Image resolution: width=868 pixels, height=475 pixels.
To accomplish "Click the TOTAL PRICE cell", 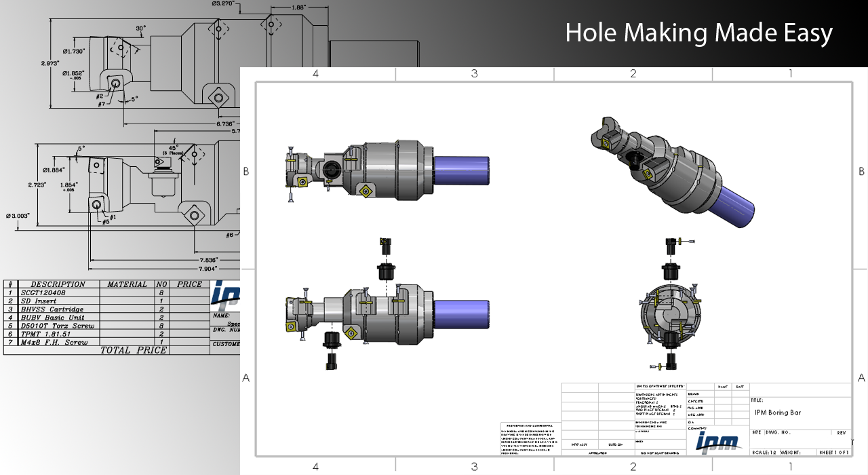I will (133, 350).
